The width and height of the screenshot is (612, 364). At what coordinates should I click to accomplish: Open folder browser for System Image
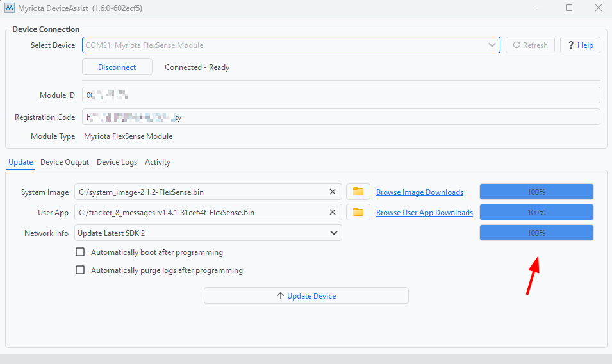(x=358, y=192)
